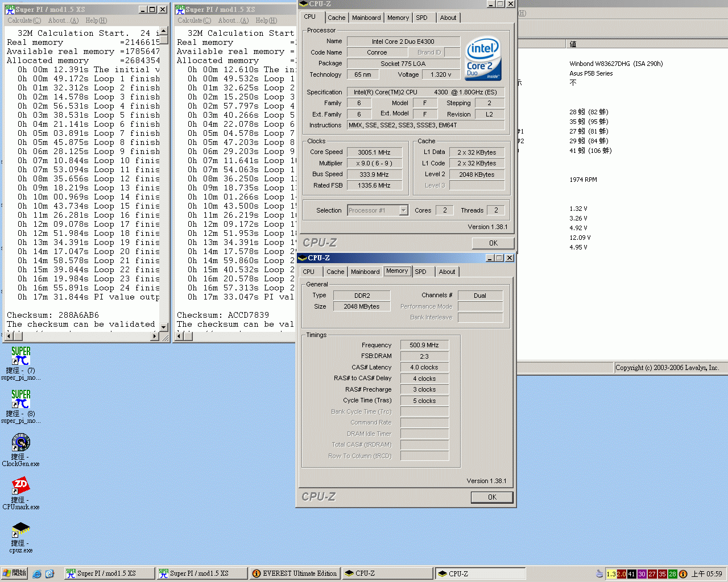
Task: Open the super_pi_mod (7) desktop shortcut
Action: click(x=21, y=363)
